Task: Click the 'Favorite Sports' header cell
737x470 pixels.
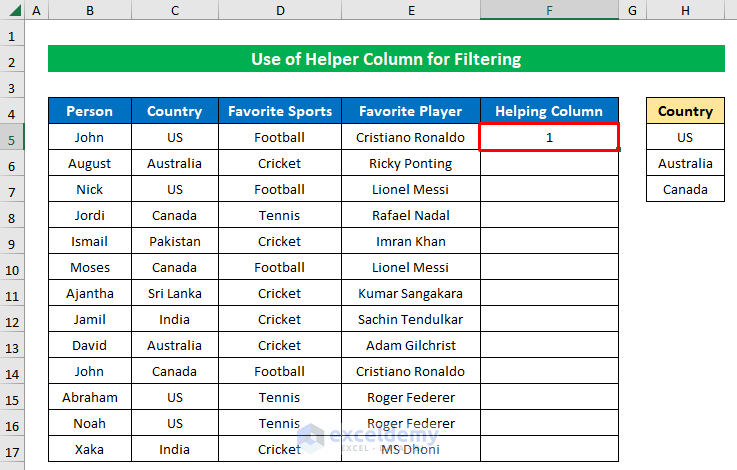Action: tap(280, 111)
